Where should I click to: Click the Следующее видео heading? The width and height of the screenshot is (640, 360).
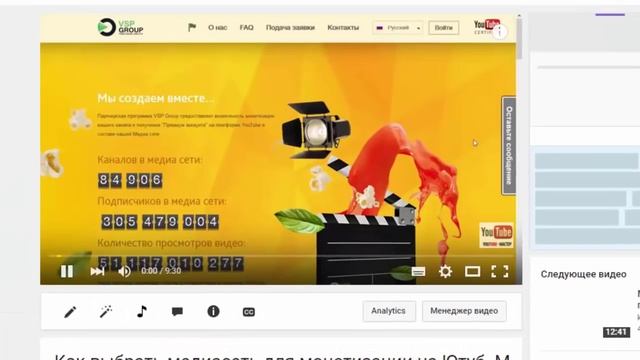[x=583, y=274]
